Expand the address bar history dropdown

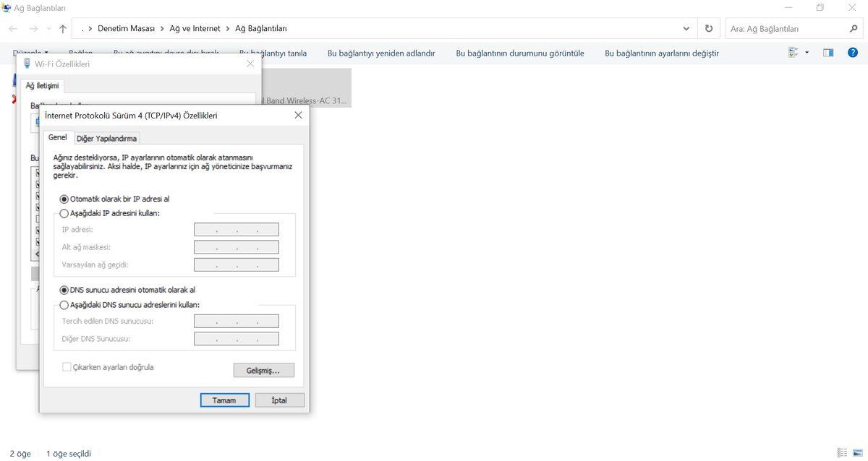686,29
